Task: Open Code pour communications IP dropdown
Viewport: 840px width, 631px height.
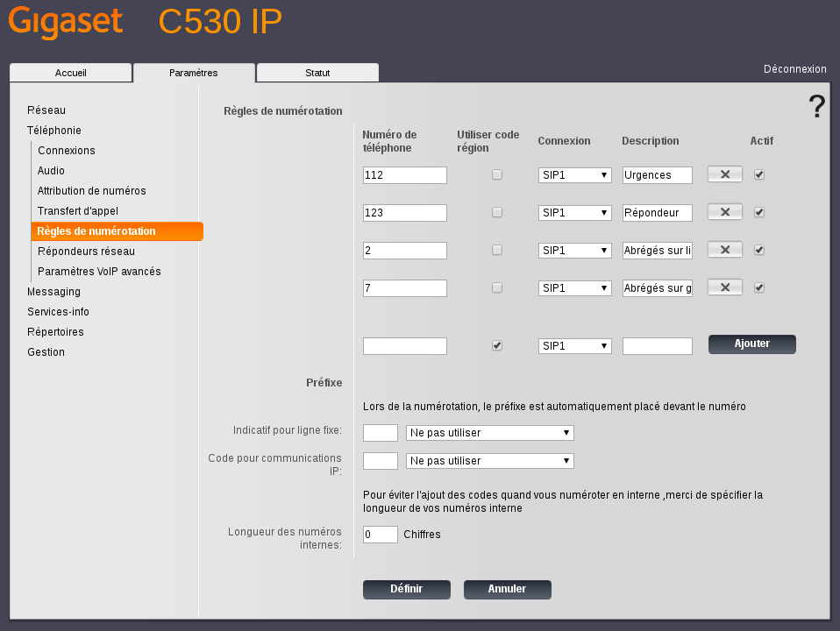Action: (x=490, y=461)
